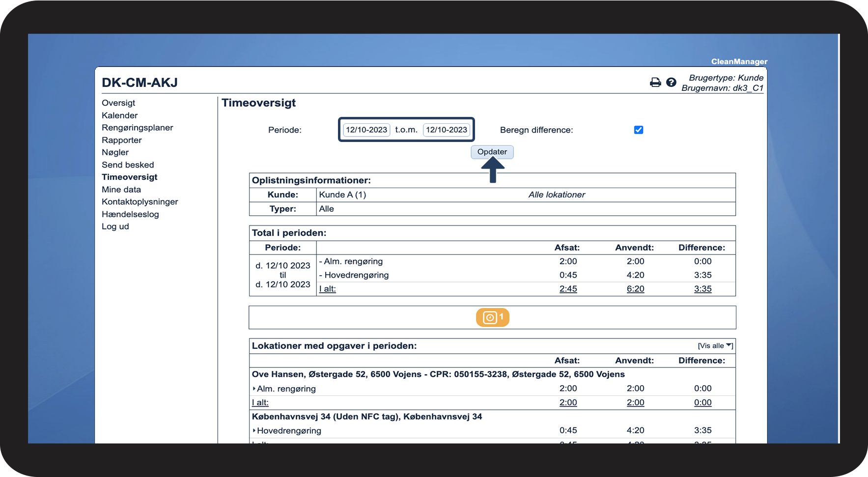This screenshot has height=477, width=868.
Task: Click the period start date field
Action: click(x=366, y=130)
